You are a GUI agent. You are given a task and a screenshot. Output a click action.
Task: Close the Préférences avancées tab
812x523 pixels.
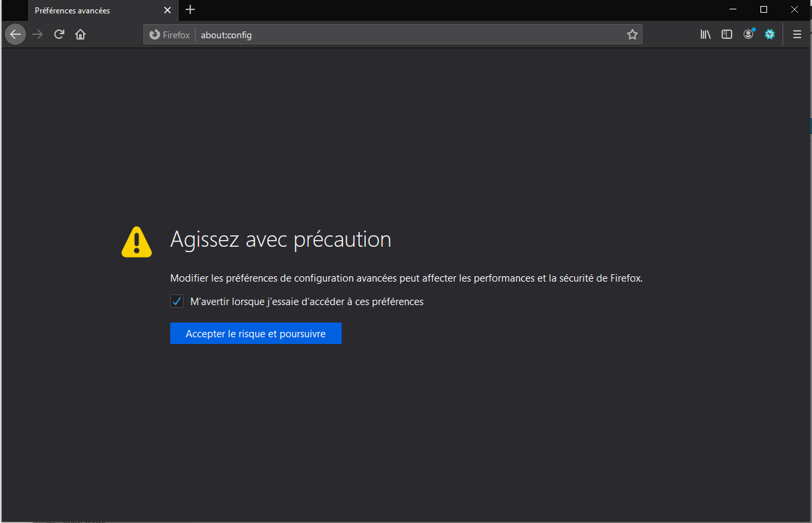[x=167, y=10]
